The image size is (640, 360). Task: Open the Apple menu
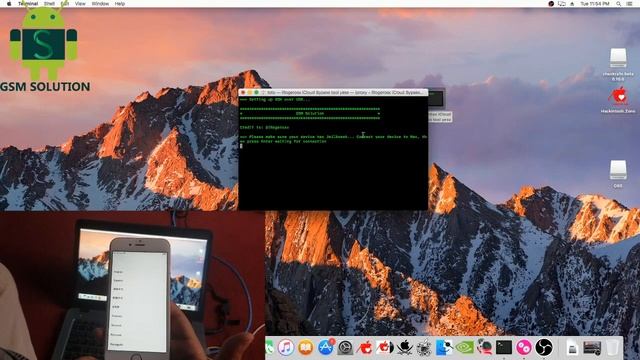pos(9,4)
